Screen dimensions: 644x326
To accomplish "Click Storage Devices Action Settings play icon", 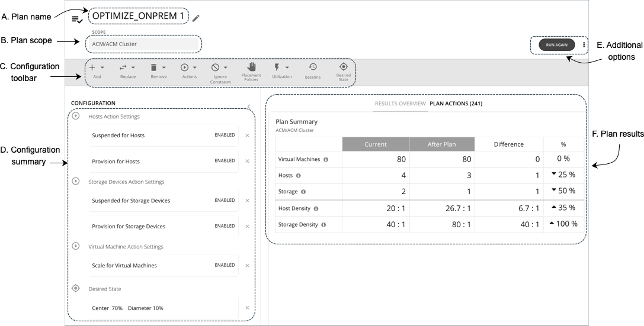I will (76, 181).
